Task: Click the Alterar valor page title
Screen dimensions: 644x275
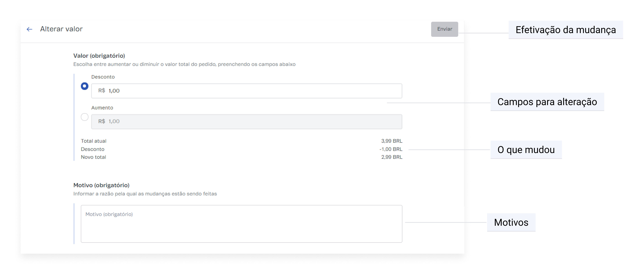Action: coord(61,29)
